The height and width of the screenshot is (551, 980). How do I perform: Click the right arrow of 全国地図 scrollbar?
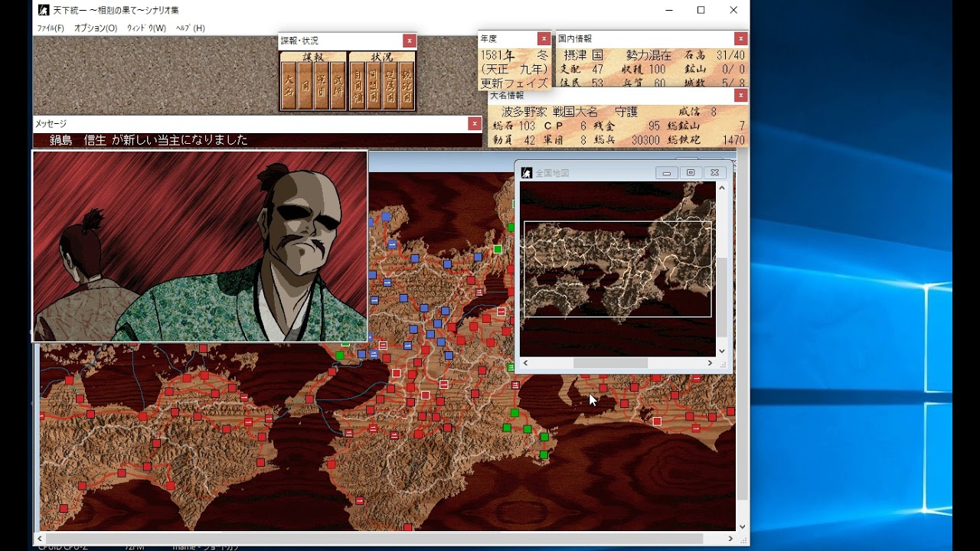click(x=710, y=363)
